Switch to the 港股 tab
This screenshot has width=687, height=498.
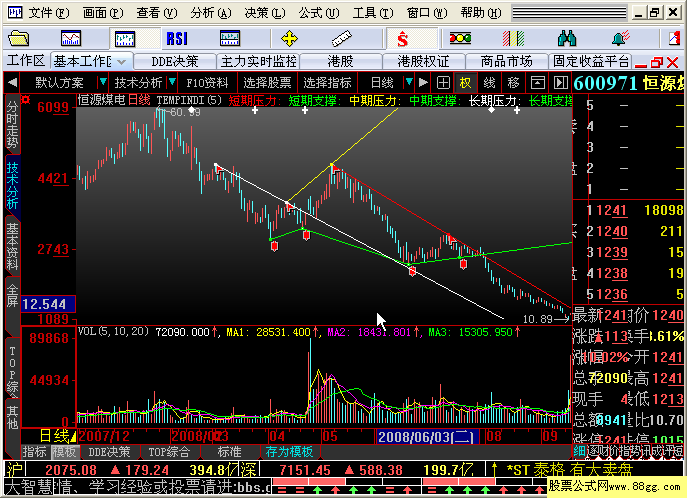340,62
